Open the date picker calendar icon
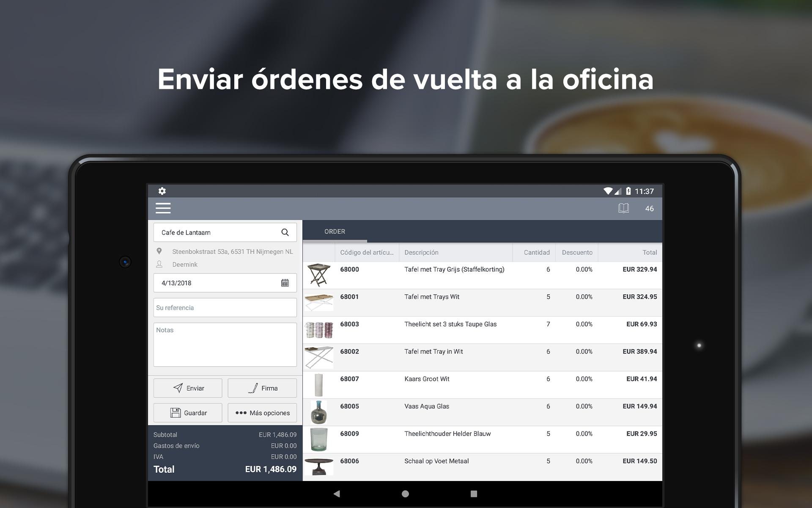Screen dimensions: 812x508 285,283
